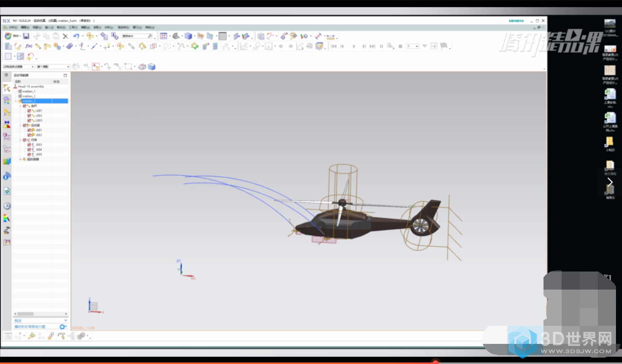
Task: Click the Delete X icon
Action: (65, 36)
